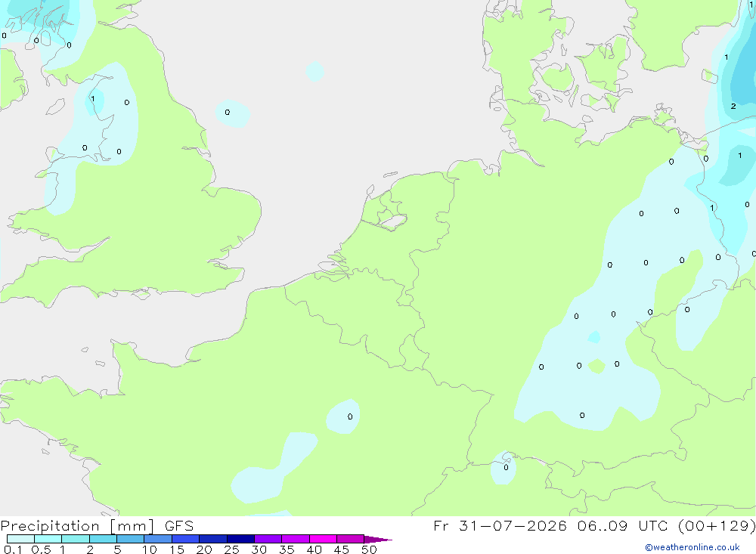The image size is (756, 554).
Task: Select the 2–5 mm legend swatch
Action: click(103, 539)
